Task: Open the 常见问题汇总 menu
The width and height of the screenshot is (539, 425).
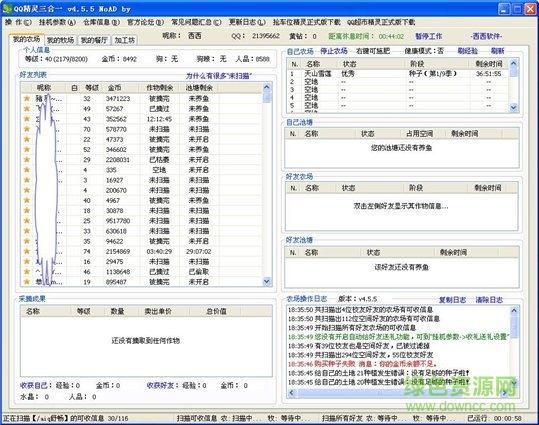Action: pyautogui.click(x=196, y=22)
